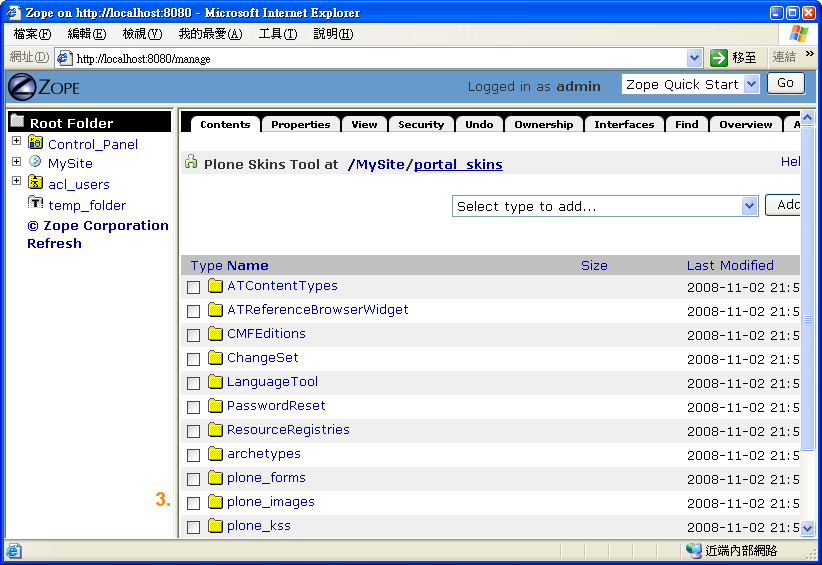Tick the CMFEditions checkbox

[193, 335]
